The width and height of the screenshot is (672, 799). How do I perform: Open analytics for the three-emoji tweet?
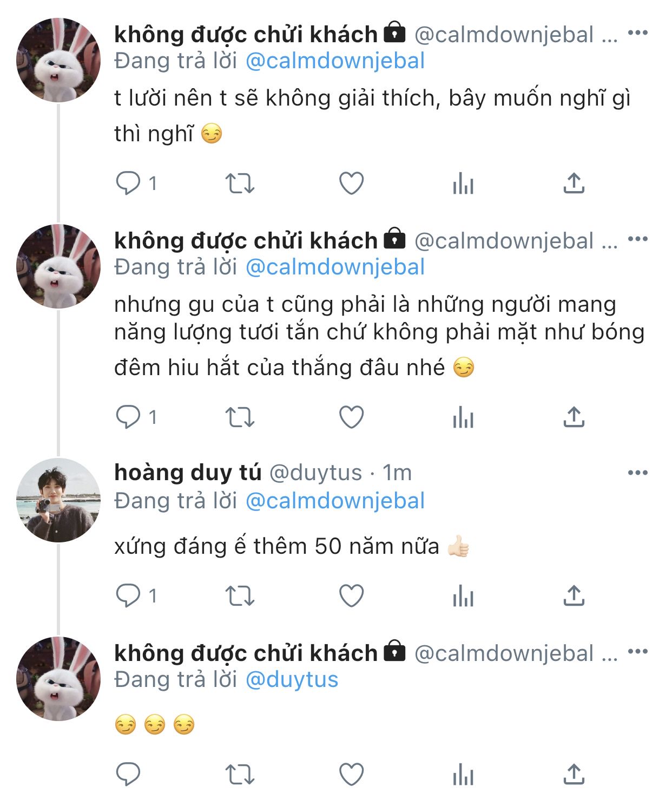point(463,774)
